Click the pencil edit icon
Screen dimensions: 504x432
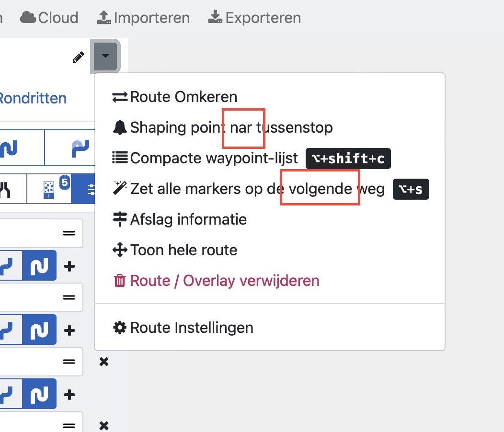pos(78,57)
